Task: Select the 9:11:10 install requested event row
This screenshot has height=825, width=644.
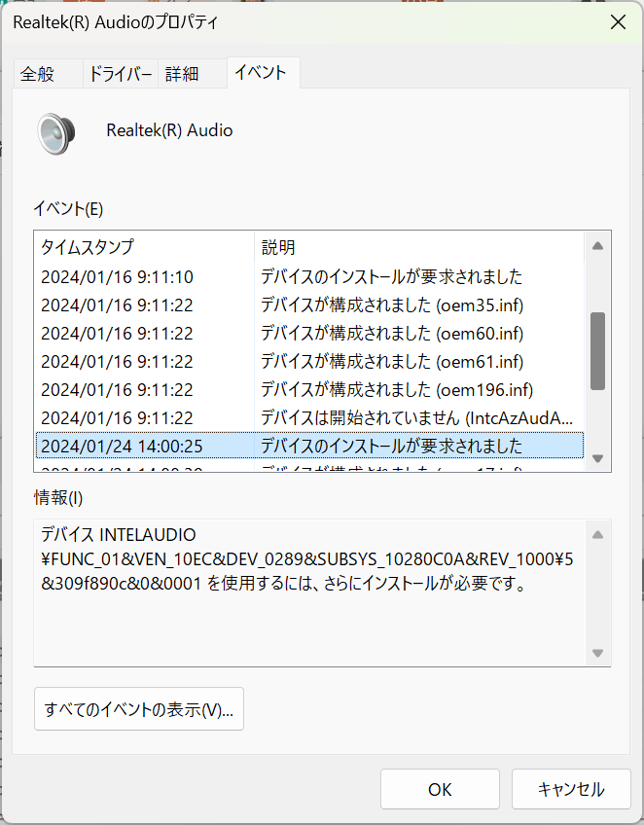Action: [309, 276]
